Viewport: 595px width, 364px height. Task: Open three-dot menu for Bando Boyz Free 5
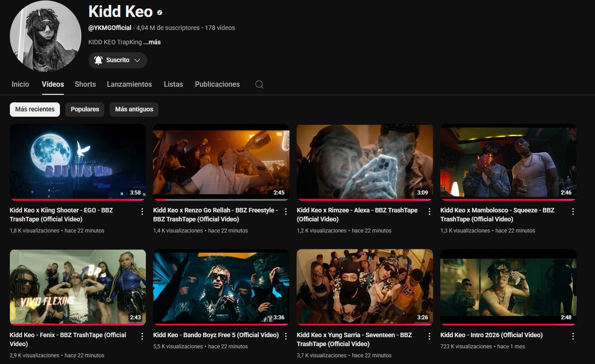286,336
